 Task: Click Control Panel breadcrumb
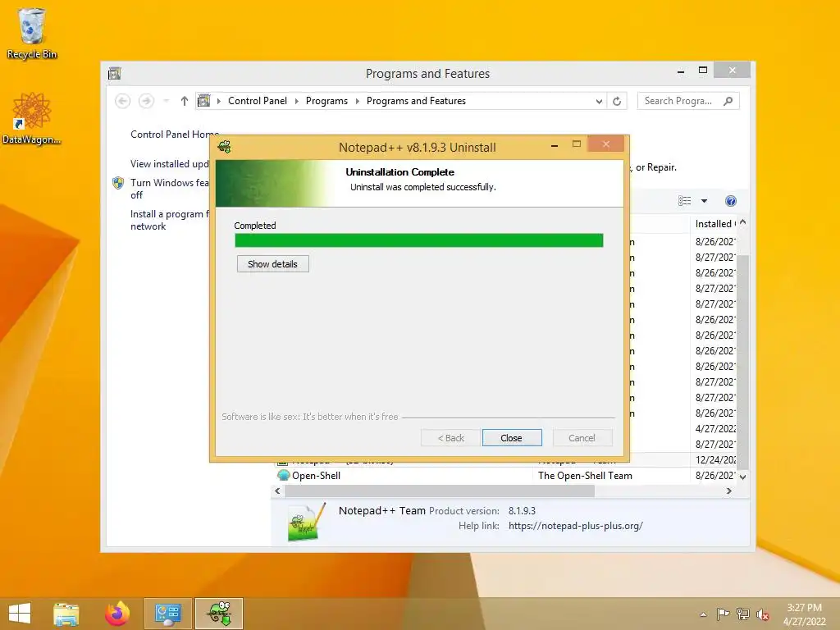(x=258, y=101)
